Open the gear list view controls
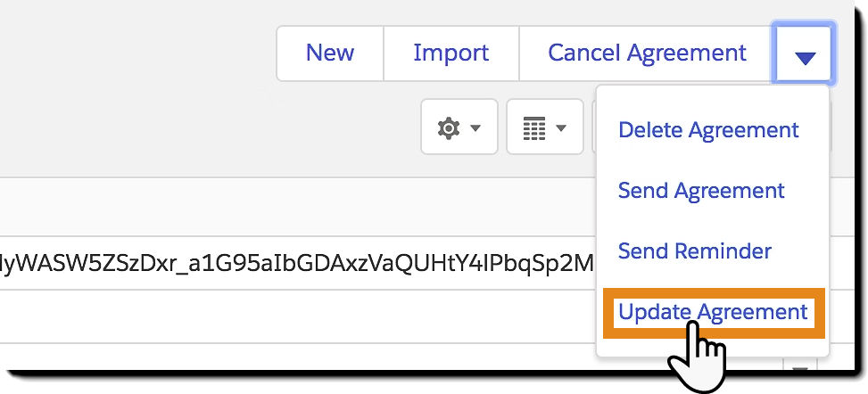This screenshot has height=394, width=868. [x=459, y=127]
